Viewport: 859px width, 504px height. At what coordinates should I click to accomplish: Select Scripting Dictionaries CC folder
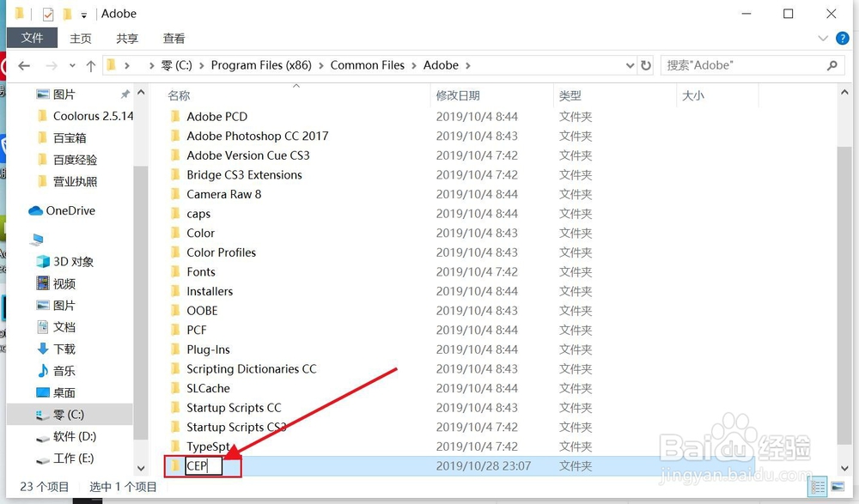click(252, 369)
